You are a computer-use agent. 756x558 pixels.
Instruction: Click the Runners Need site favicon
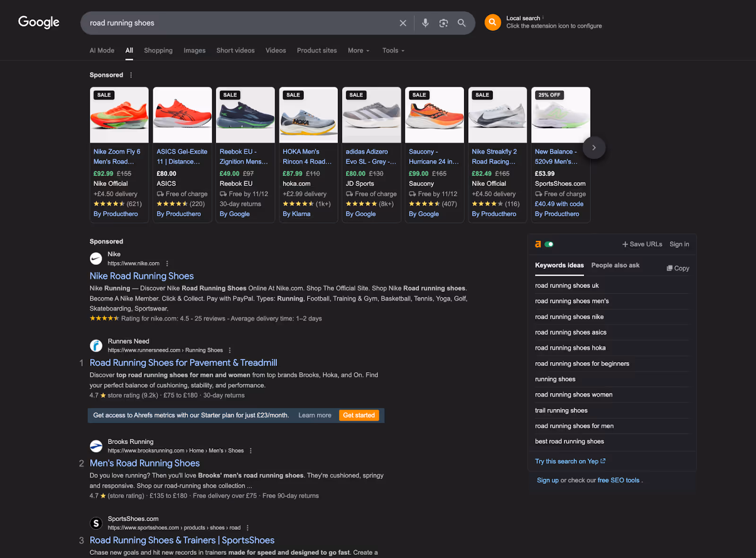click(x=96, y=346)
